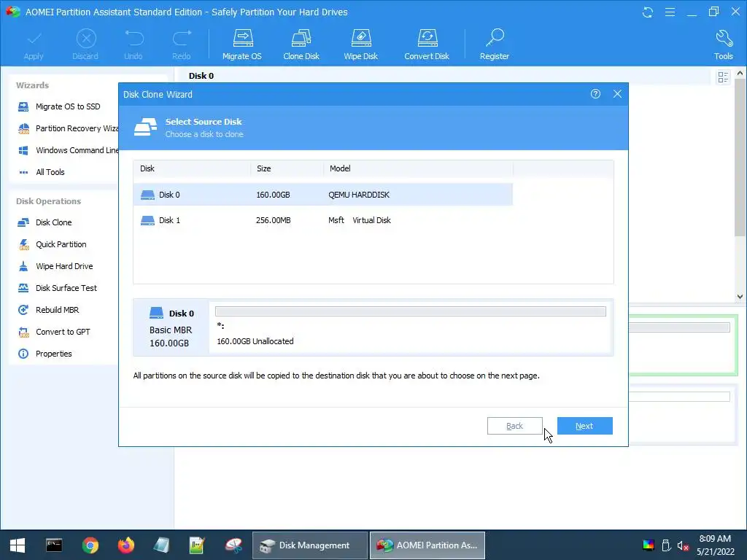Click the scroll-up arrow of main window scrollbar
The image size is (747, 560).
point(740,74)
